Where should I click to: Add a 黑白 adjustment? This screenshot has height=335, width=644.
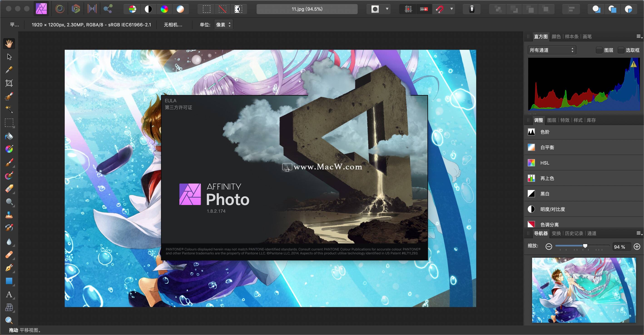coord(584,194)
